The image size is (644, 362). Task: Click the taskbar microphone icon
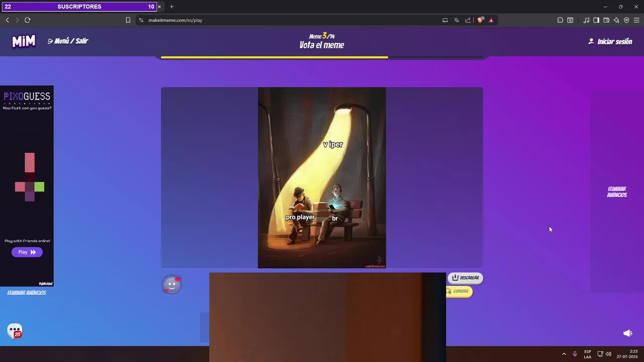tap(575, 354)
